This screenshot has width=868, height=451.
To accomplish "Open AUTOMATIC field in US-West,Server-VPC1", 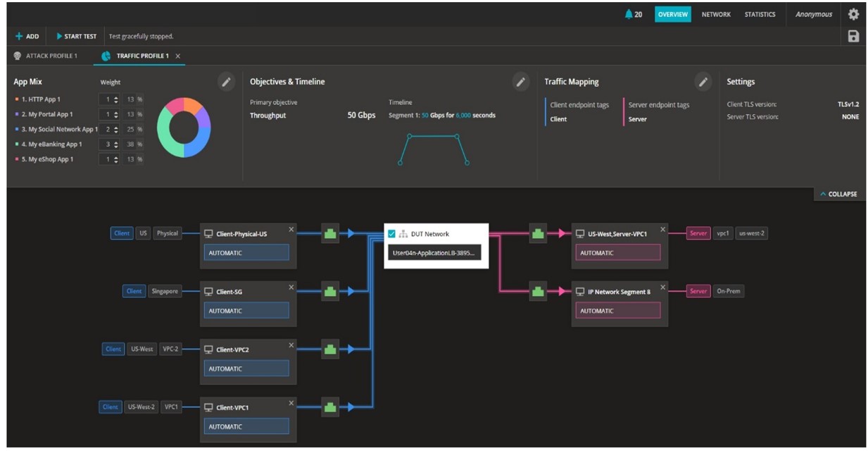I will tap(618, 253).
